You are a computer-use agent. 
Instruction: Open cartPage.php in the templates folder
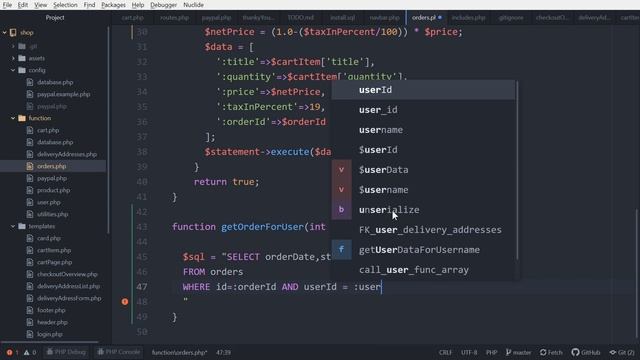point(54,262)
